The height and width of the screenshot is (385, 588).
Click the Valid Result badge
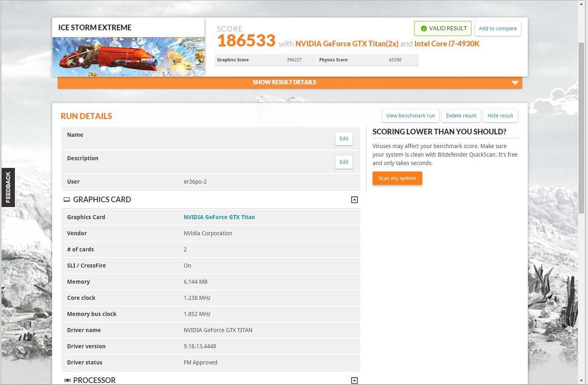[443, 29]
